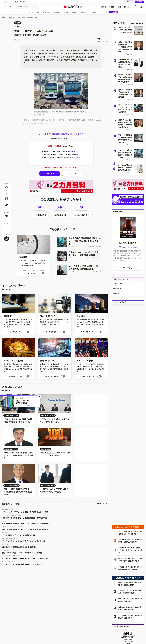Open the オピニオン nav tab
The height and width of the screenshot is (644, 146).
pyautogui.click(x=103, y=12)
